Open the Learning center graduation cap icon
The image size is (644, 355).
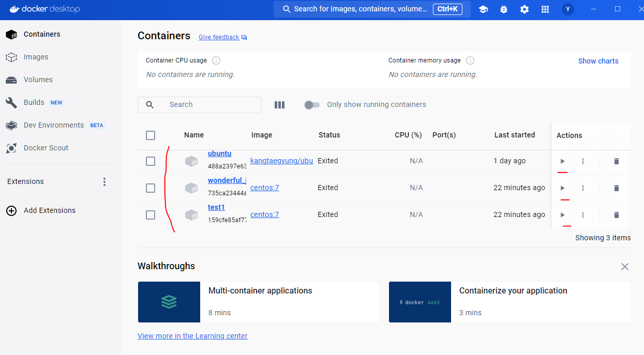[x=483, y=9]
